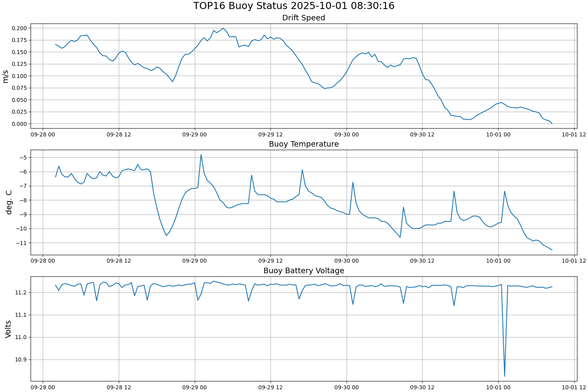This screenshot has width=588, height=392.
Task: Select 09-30 00 label under Drift Speed plot
Action: pos(347,134)
